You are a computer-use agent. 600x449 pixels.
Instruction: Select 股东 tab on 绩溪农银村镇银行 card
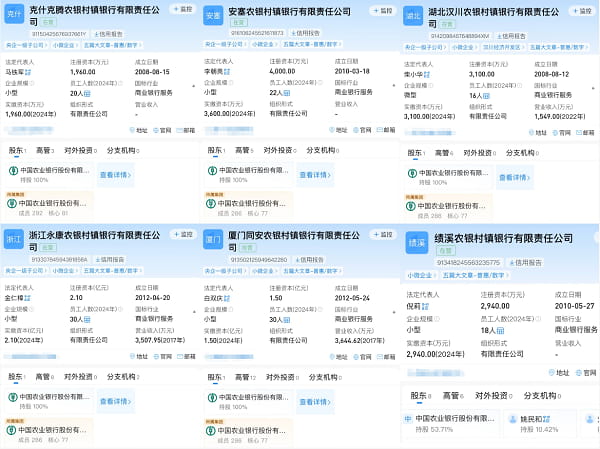420,395
